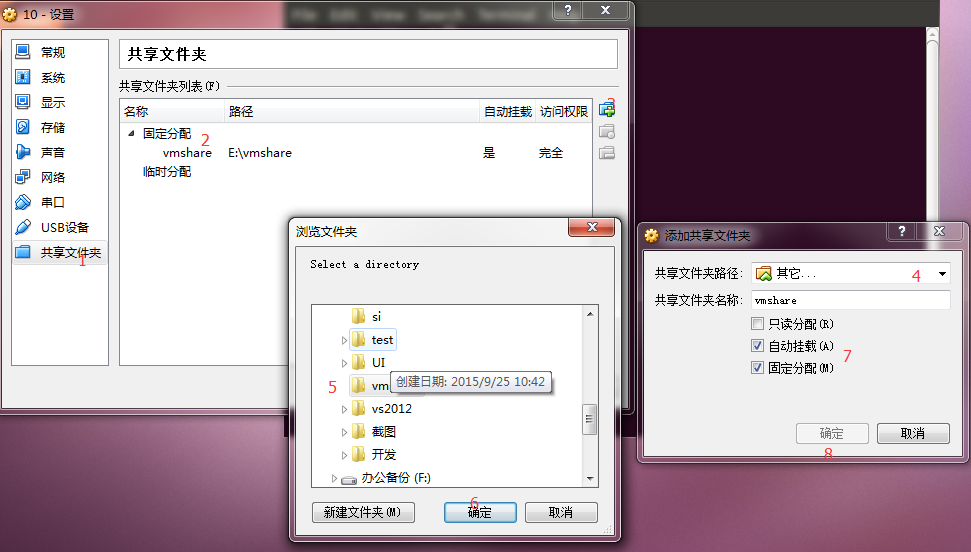Click the remove shared folder icon

tap(607, 152)
